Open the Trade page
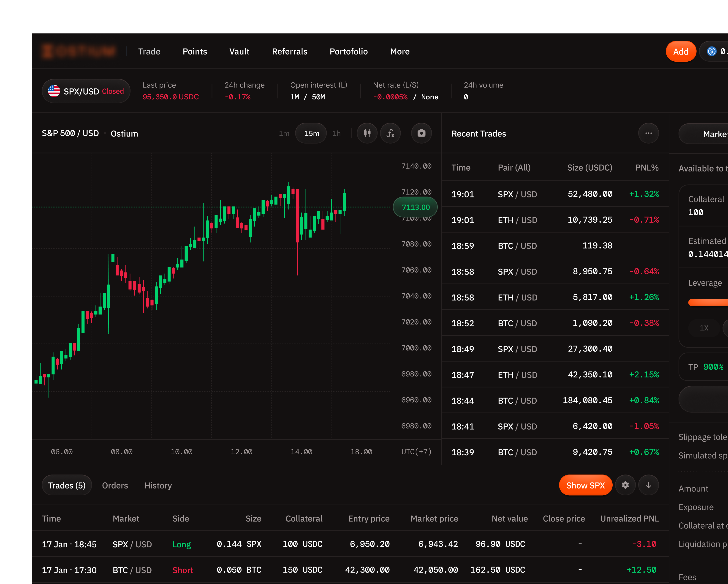728x584 pixels. (x=149, y=51)
